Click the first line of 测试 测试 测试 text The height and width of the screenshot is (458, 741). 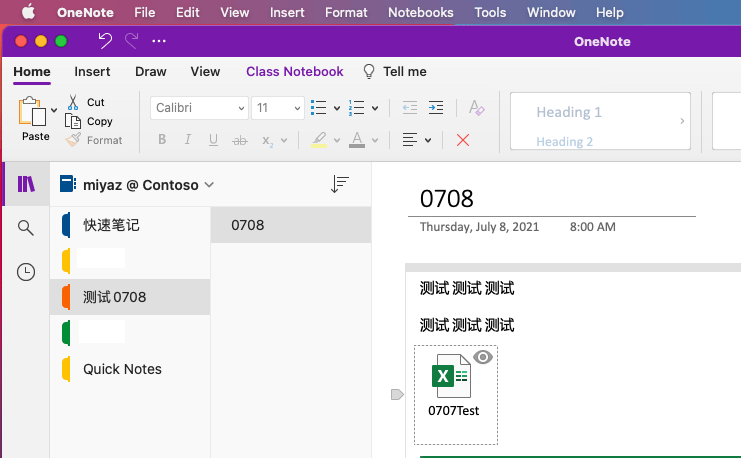click(467, 288)
